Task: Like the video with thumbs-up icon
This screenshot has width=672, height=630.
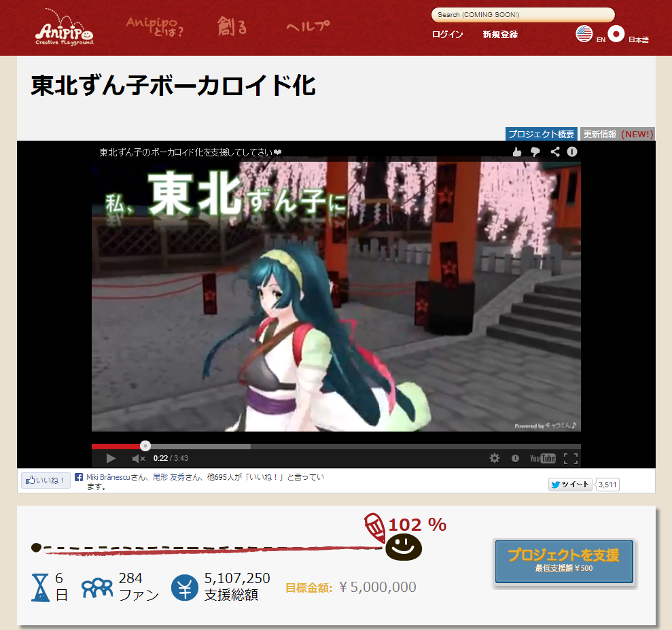Action: (517, 152)
